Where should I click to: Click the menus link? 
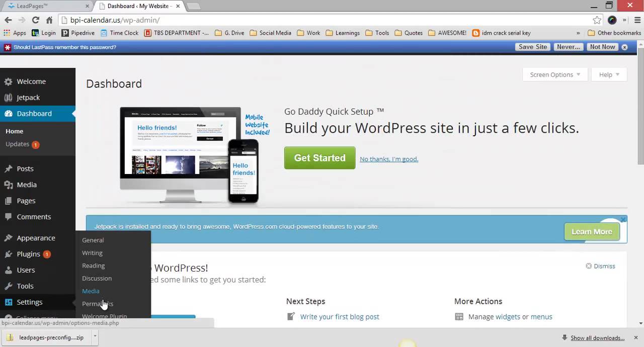point(541,316)
